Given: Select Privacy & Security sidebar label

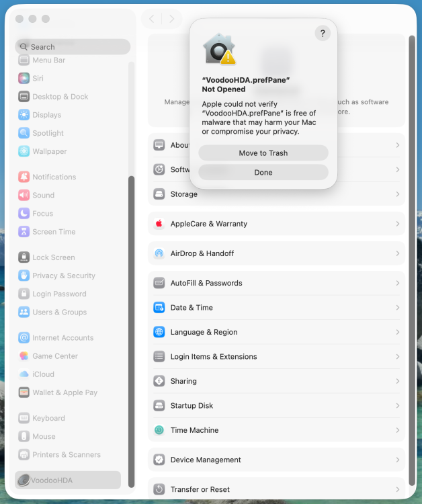Looking at the screenshot, I should pos(64,276).
